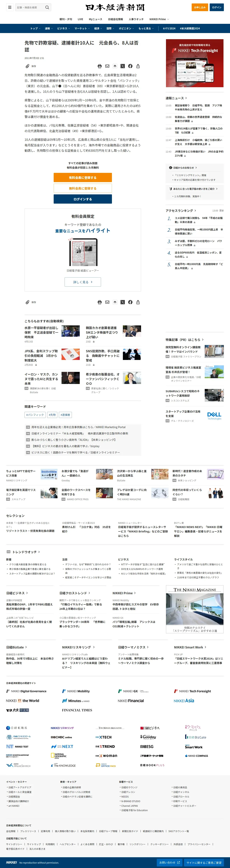Screen dimensions: 230x868
Task: Open the FINANCIAL TIMES logo link
Action: (77, 710)
